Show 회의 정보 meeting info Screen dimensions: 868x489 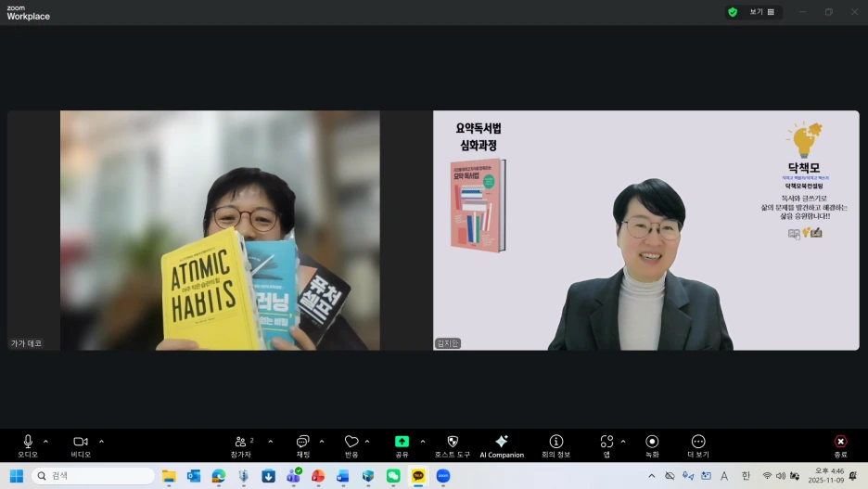coord(555,445)
